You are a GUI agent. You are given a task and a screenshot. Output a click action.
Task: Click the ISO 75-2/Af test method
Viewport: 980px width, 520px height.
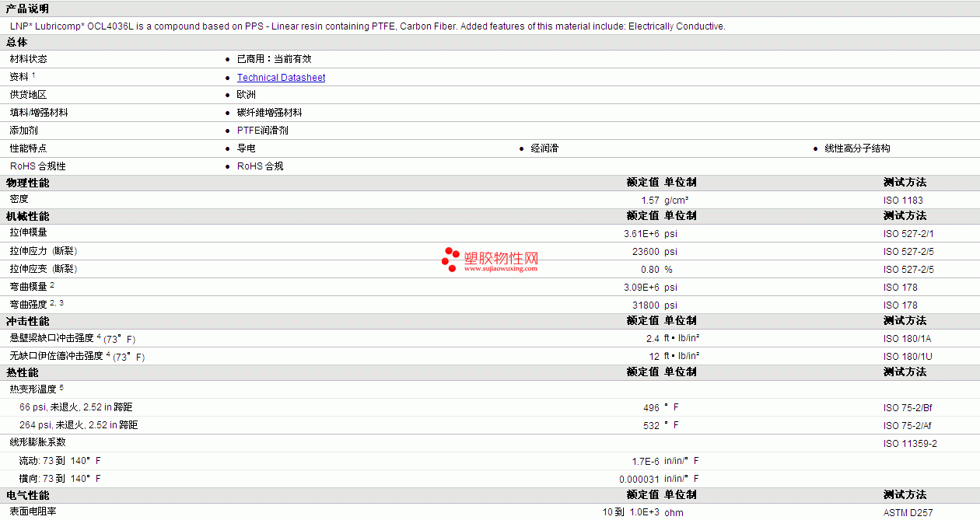pos(909,426)
